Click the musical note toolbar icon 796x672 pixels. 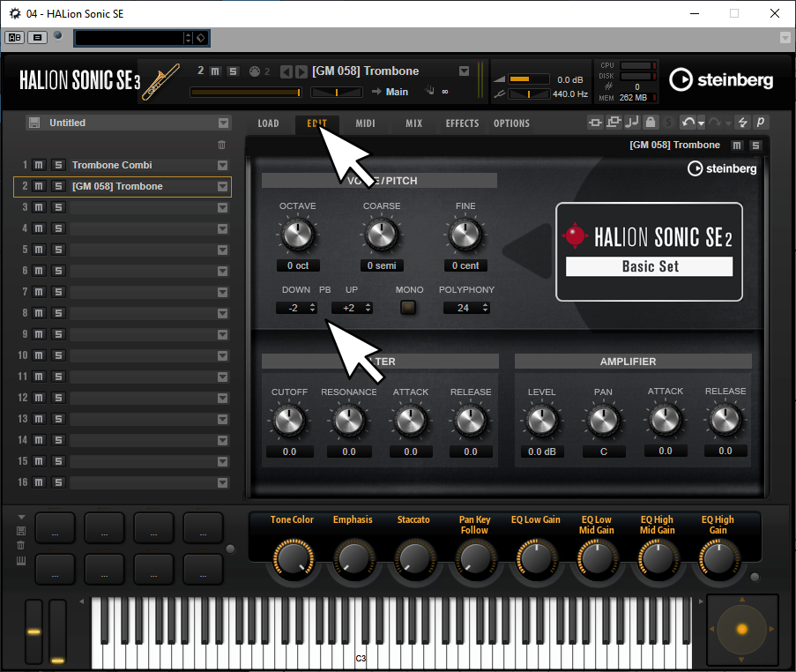pos(632,123)
